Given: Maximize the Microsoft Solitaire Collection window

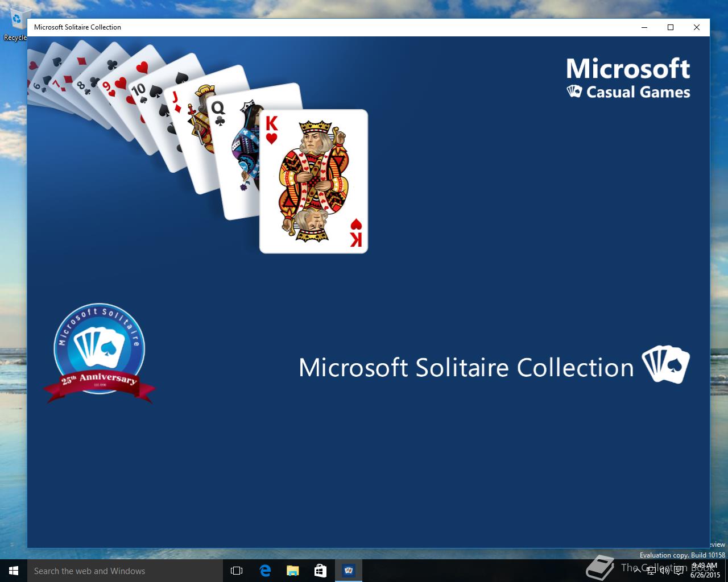Looking at the screenshot, I should [x=671, y=27].
